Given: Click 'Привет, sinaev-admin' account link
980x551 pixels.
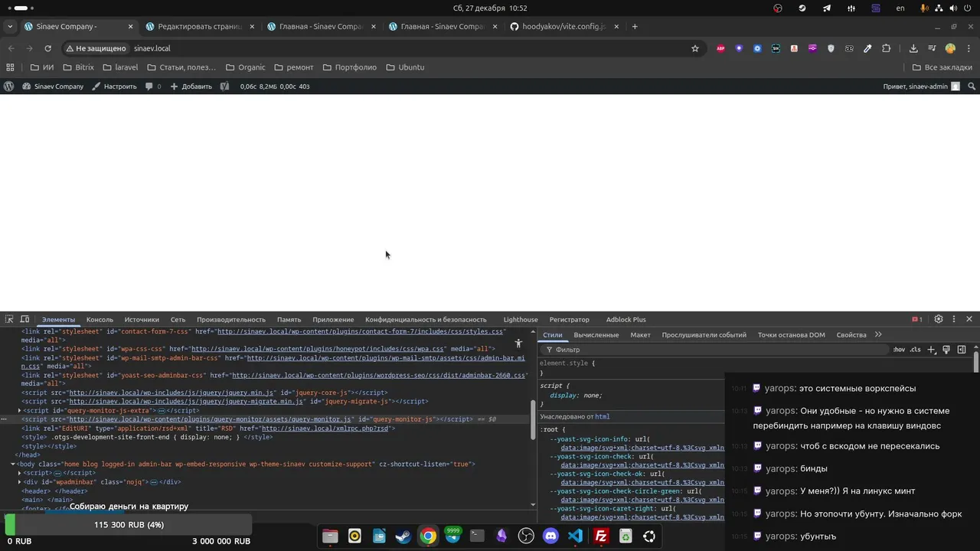Looking at the screenshot, I should [921, 86].
